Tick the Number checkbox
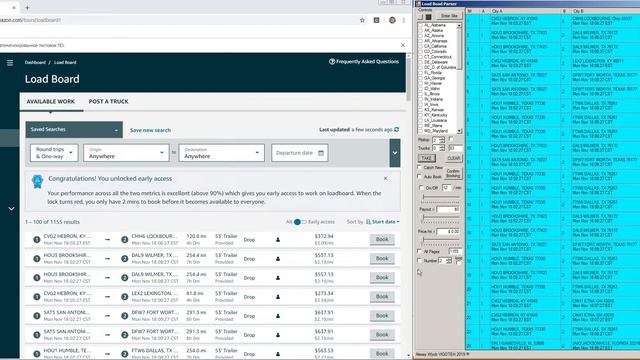The height and width of the screenshot is (360, 640). [420, 260]
